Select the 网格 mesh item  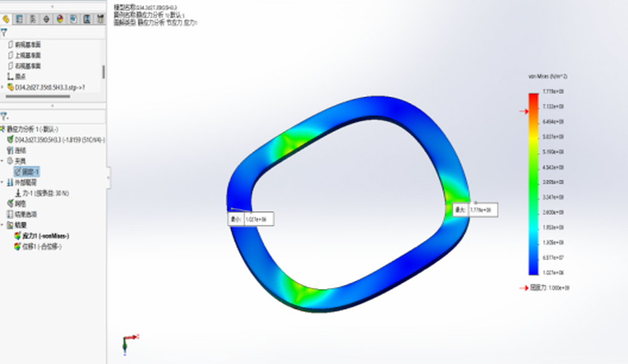[20, 203]
